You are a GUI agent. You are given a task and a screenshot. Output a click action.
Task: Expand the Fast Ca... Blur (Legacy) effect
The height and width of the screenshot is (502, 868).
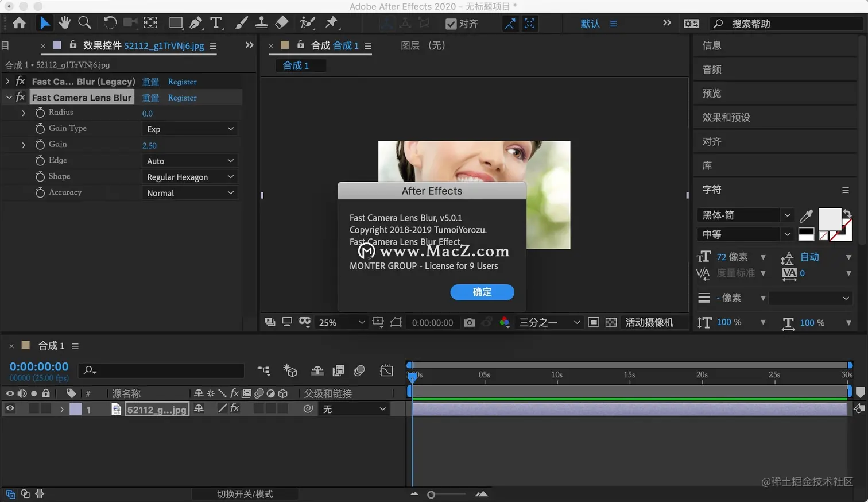tap(8, 81)
